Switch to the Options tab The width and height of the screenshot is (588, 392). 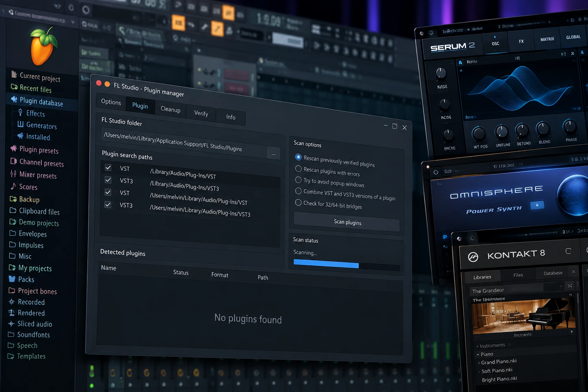click(x=111, y=102)
